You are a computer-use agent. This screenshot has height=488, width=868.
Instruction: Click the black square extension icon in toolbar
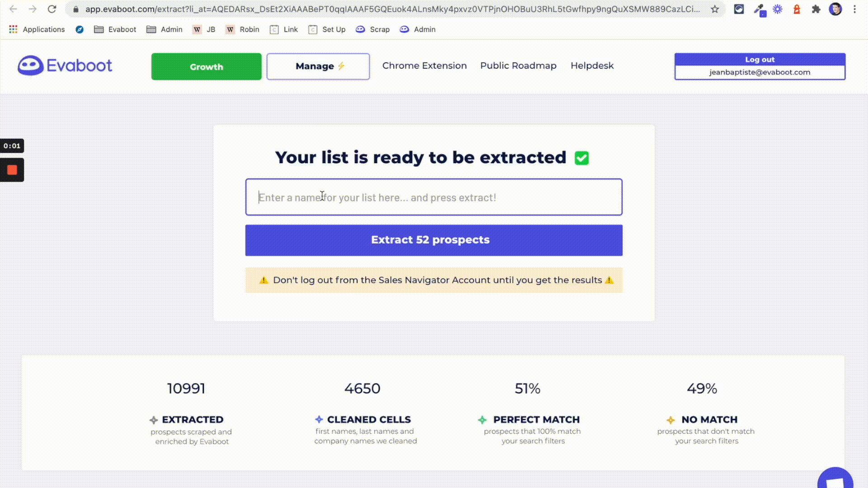coord(739,9)
